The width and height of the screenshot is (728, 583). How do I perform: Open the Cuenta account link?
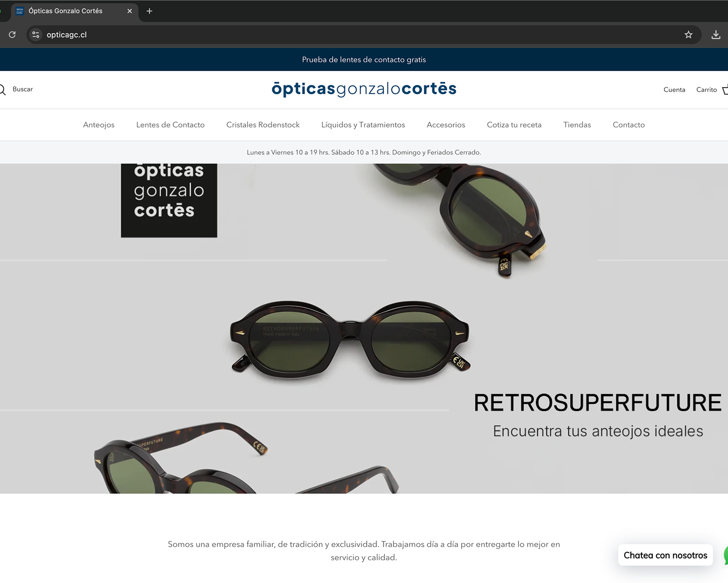[674, 90]
